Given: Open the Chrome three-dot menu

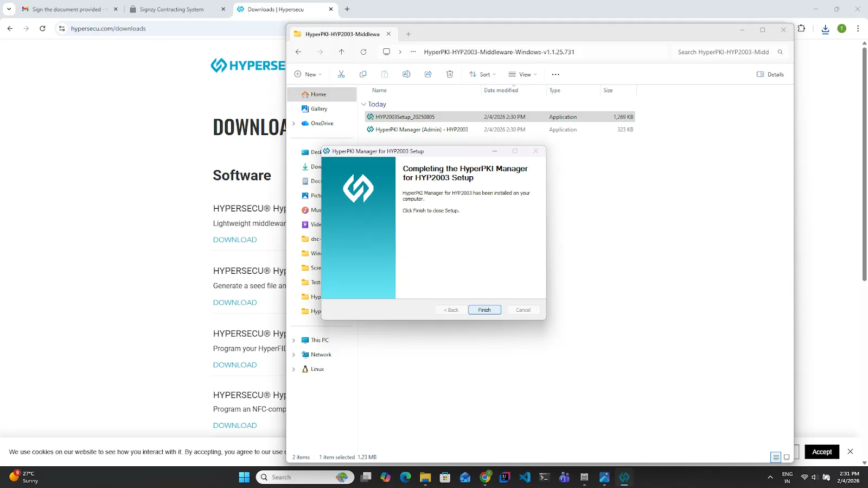Looking at the screenshot, I should pos(858,29).
